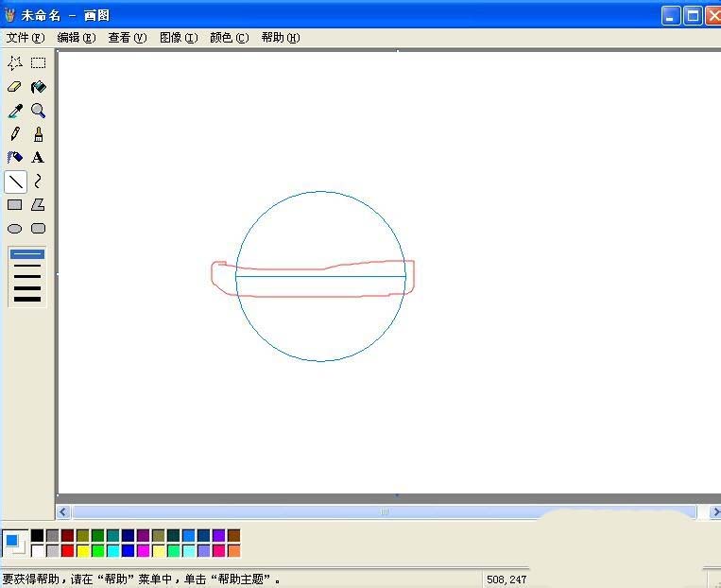Choose the orange swatch
Image resolution: width=721 pixels, height=588 pixels.
pyautogui.click(x=233, y=551)
